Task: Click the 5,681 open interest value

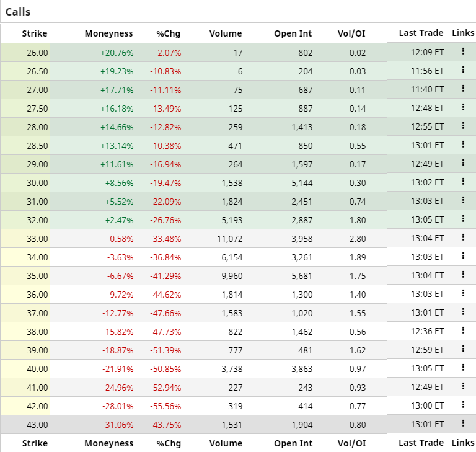Action: [x=302, y=276]
